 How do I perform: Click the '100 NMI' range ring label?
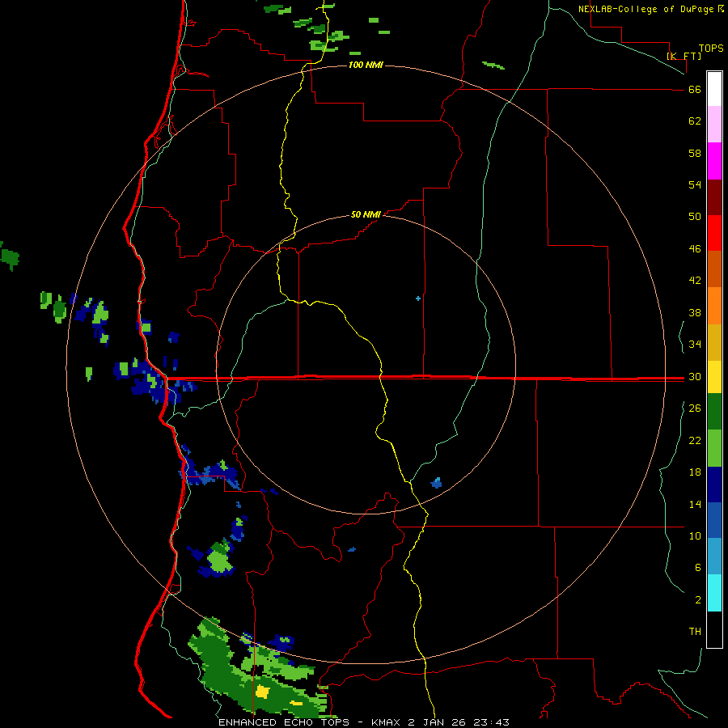(x=366, y=65)
